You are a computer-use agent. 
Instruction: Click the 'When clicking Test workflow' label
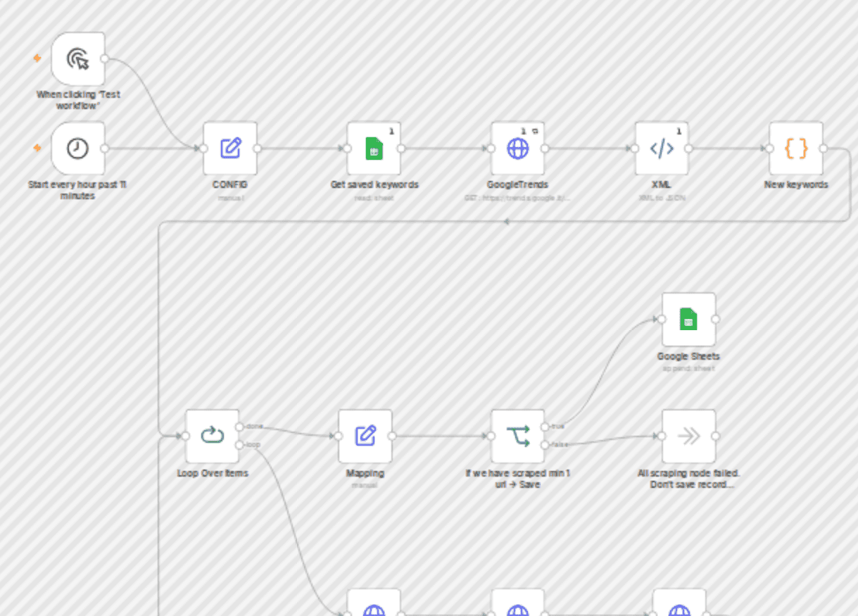[x=78, y=99]
